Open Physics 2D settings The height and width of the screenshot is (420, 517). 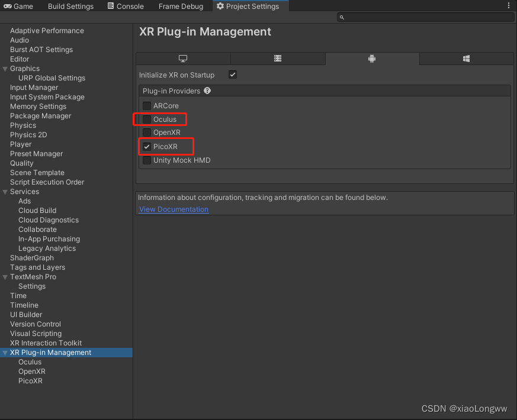[x=28, y=135]
